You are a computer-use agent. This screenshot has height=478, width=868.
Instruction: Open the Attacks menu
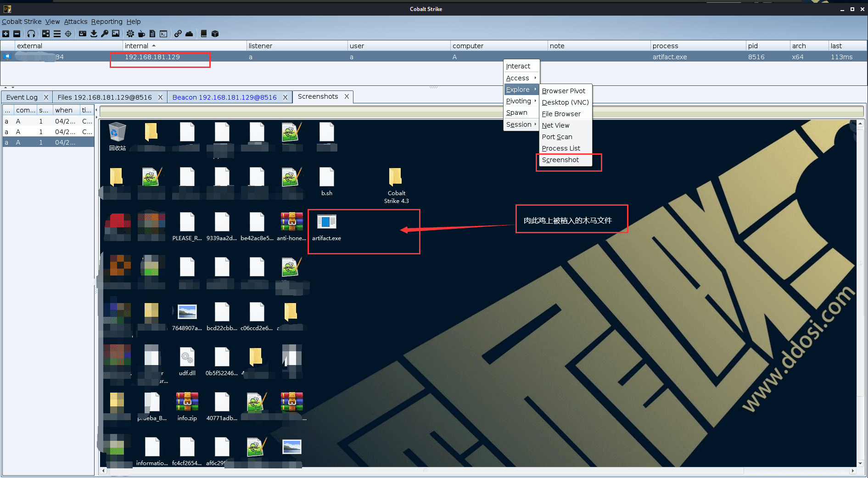75,22
